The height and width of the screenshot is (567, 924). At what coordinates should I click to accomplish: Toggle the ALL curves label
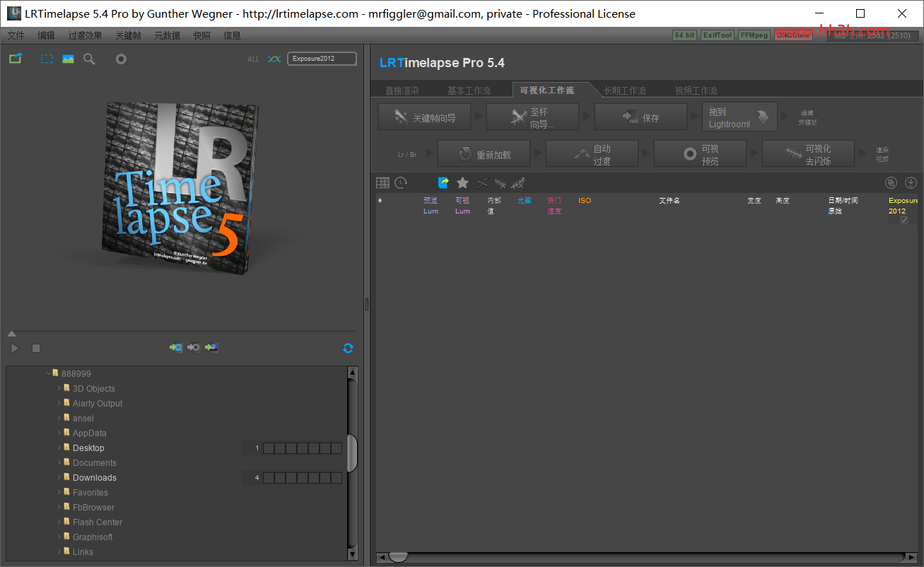coord(253,59)
